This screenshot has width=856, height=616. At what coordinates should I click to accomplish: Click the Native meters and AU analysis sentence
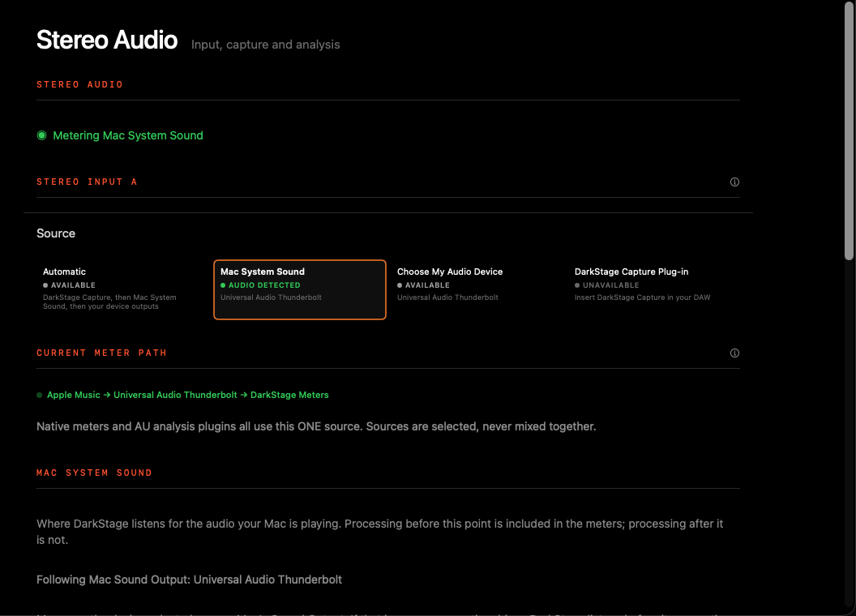pos(316,426)
